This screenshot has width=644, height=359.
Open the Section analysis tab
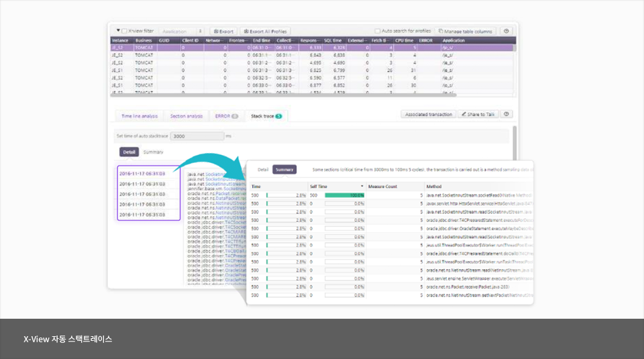[186, 116]
